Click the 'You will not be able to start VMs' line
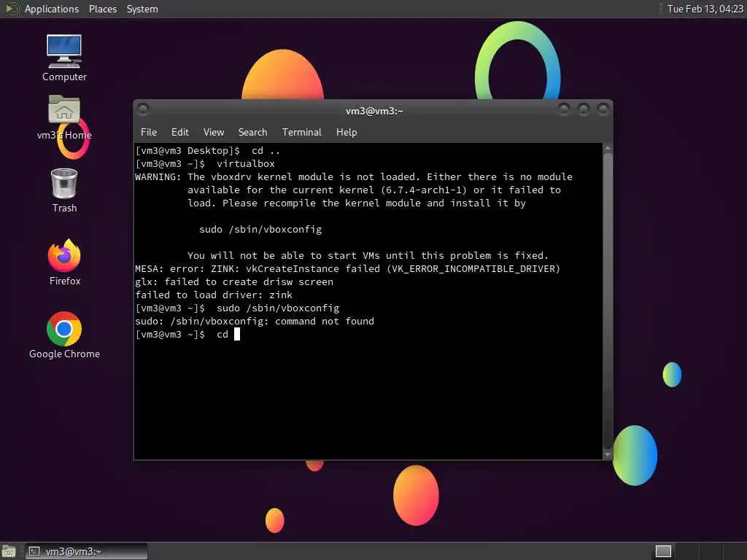The image size is (747, 560). click(368, 256)
